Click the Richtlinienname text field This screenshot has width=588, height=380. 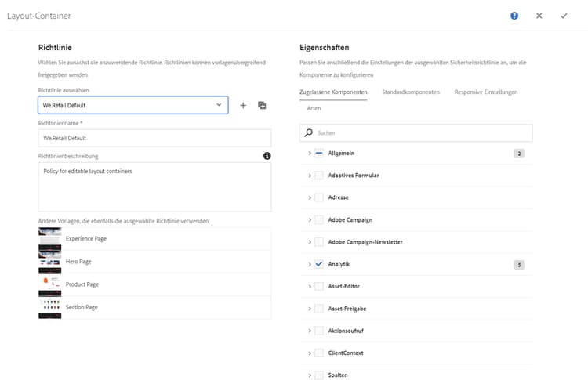[x=154, y=138]
